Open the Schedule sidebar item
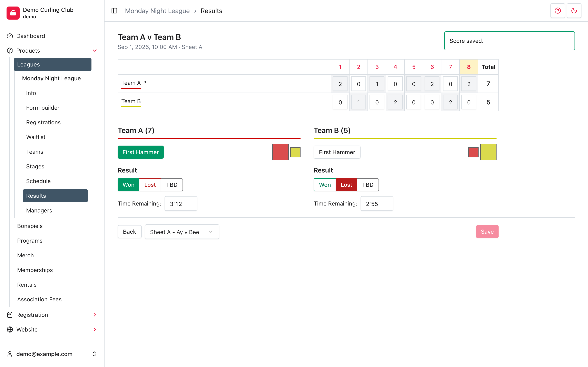Screen dimensions: 588x367 point(38,181)
